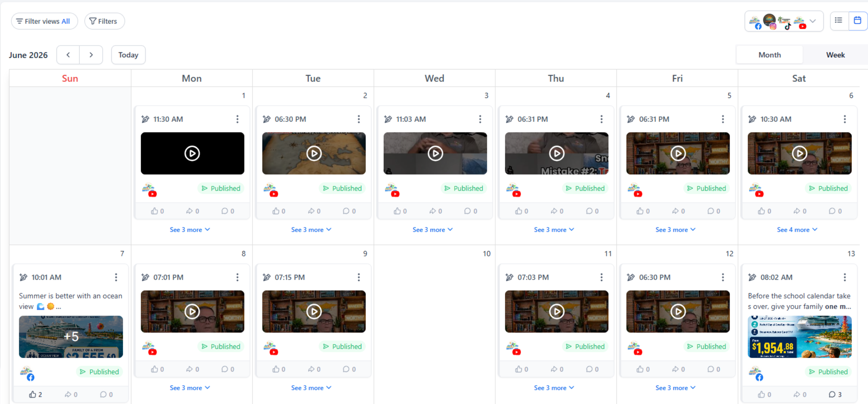Click the like icon on 11:30 AM post
868x404 pixels.
click(155, 211)
